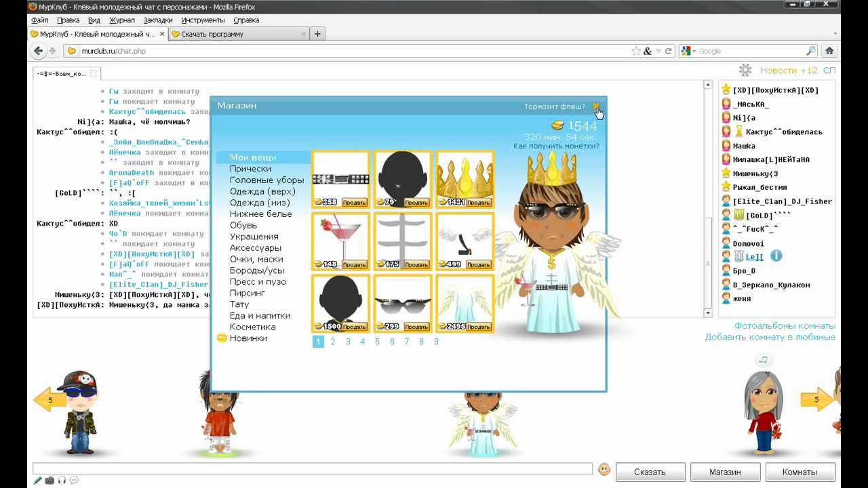Open the Инструменты menu

(x=203, y=20)
